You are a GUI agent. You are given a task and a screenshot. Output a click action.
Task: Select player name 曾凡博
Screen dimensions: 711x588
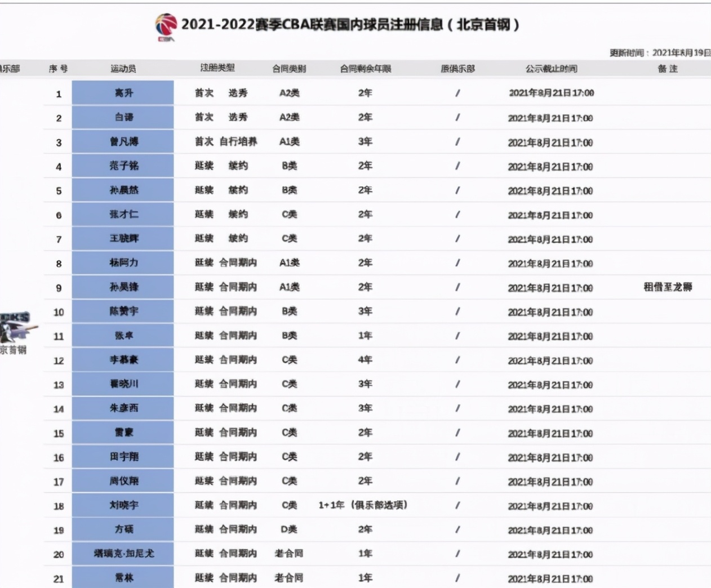123,141
